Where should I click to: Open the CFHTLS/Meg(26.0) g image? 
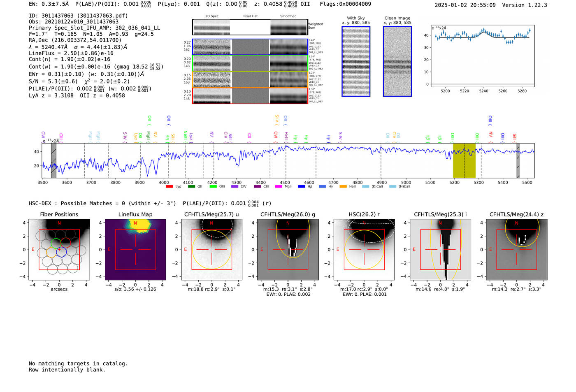(288, 250)
